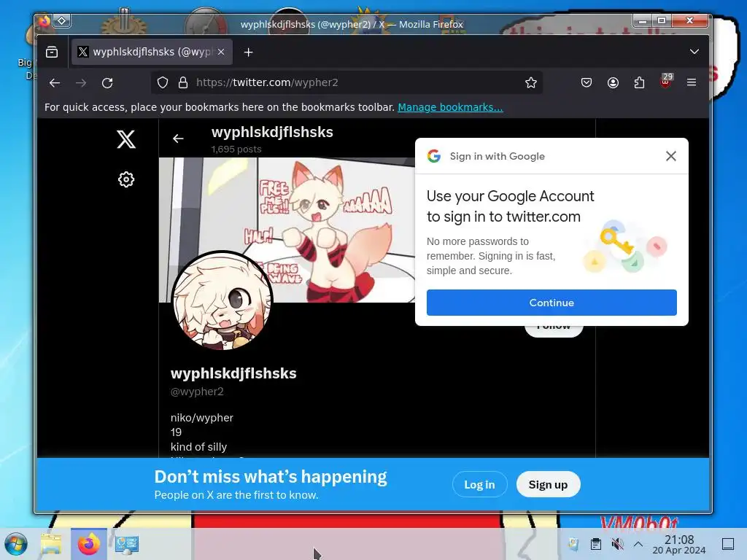The height and width of the screenshot is (560, 747).
Task: Click the Log in button in banner
Action: point(480,484)
